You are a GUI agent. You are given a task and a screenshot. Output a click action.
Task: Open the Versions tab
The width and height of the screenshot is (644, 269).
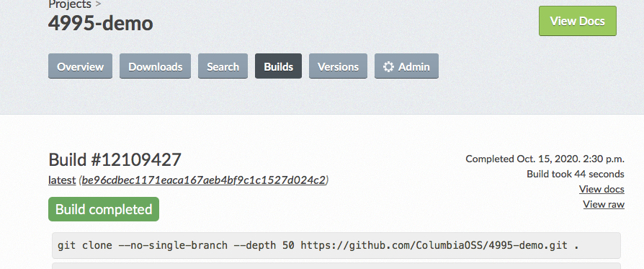point(338,66)
